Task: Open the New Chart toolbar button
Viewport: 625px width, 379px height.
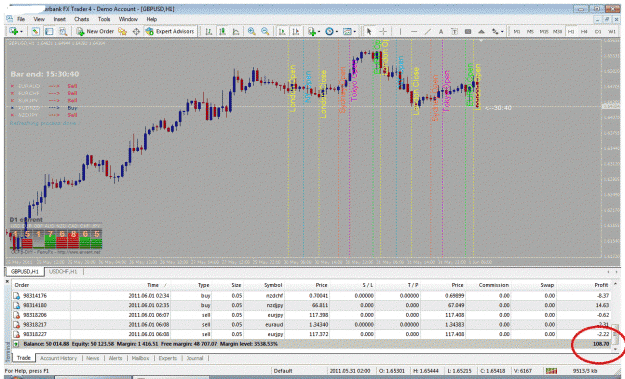Action: coord(15,31)
